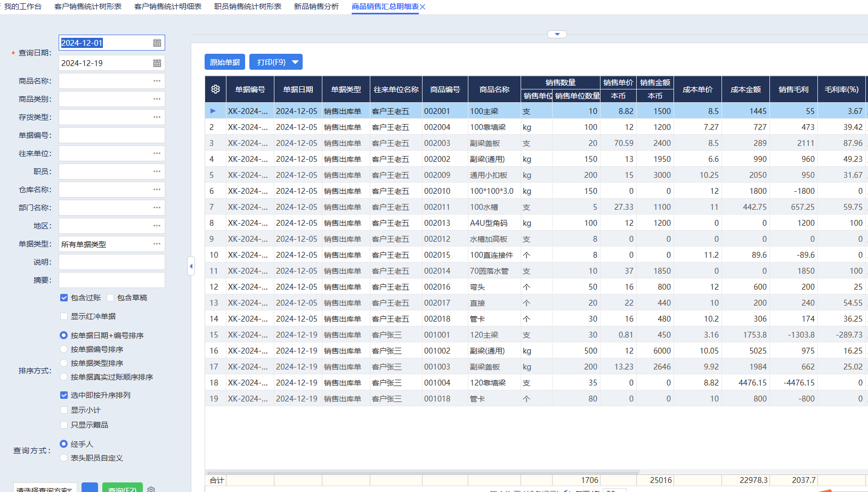
Task: Switch to 客户销售统计树形表 tab
Action: point(88,6)
